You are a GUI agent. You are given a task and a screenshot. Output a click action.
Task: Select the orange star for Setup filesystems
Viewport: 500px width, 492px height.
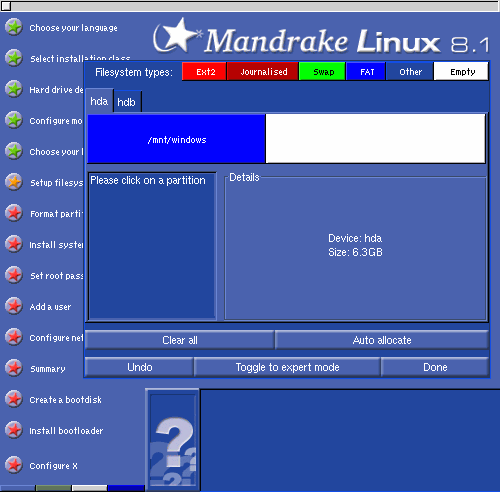(x=14, y=182)
